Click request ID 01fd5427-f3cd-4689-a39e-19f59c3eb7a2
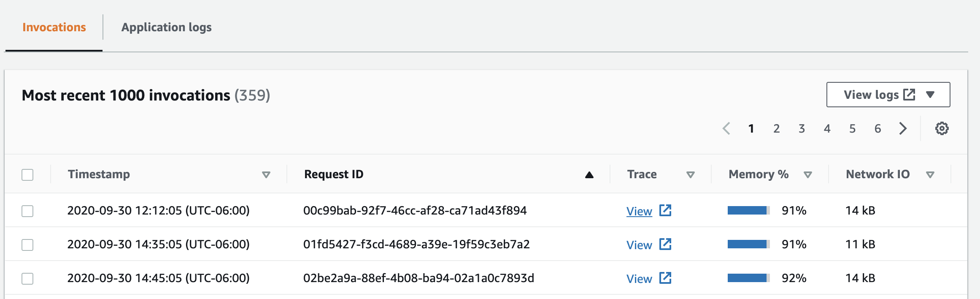This screenshot has height=299, width=980. coord(416,245)
